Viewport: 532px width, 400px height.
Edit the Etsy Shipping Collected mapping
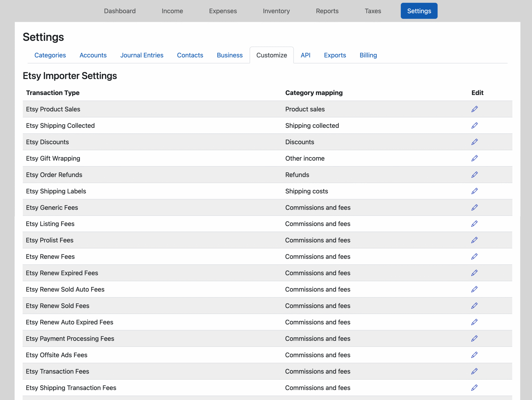474,125
